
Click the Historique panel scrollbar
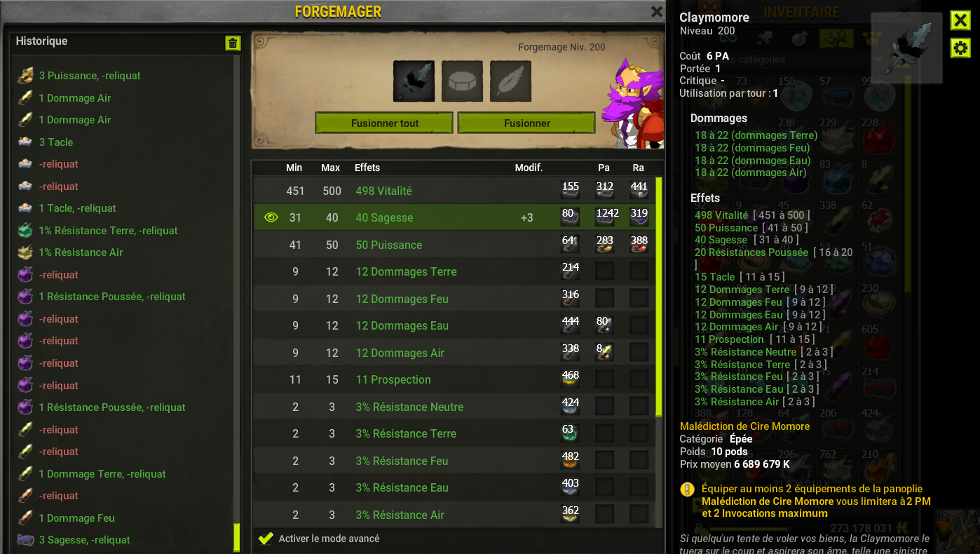[x=237, y=536]
